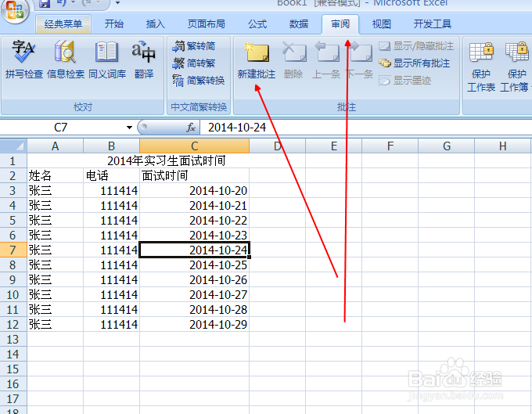
Task: Switch to the 数据 tab
Action: click(x=299, y=24)
